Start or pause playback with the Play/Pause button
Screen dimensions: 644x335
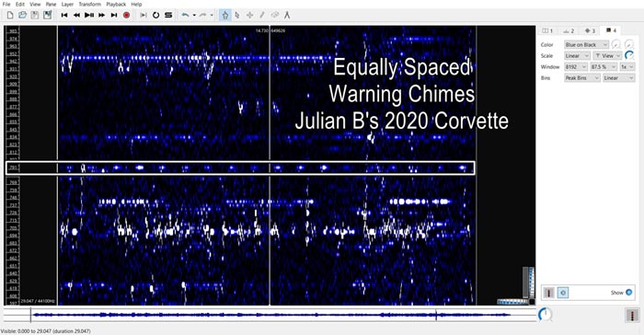pos(89,16)
